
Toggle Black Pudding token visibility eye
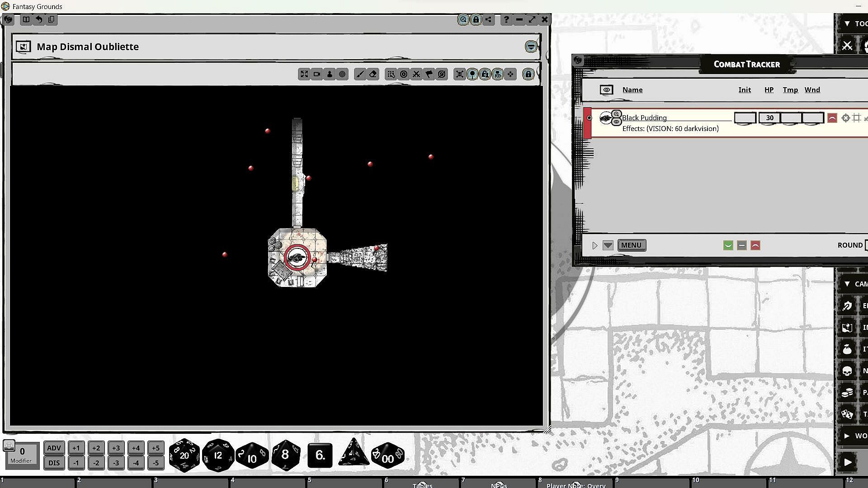(x=616, y=122)
